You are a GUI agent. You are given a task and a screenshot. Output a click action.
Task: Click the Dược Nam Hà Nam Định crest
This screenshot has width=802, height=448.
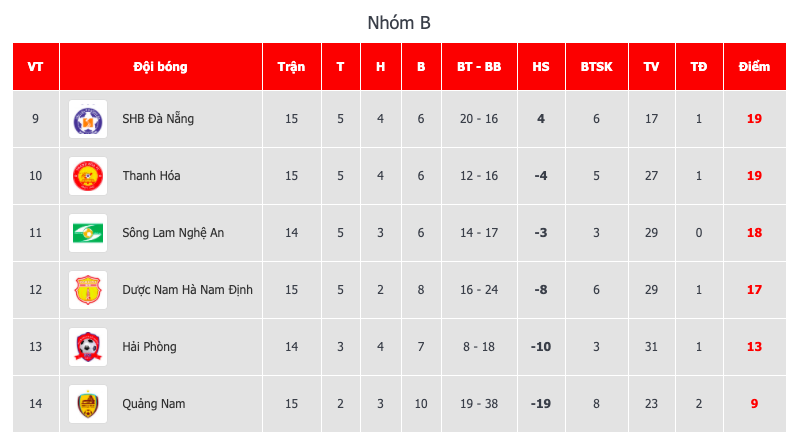[87, 290]
